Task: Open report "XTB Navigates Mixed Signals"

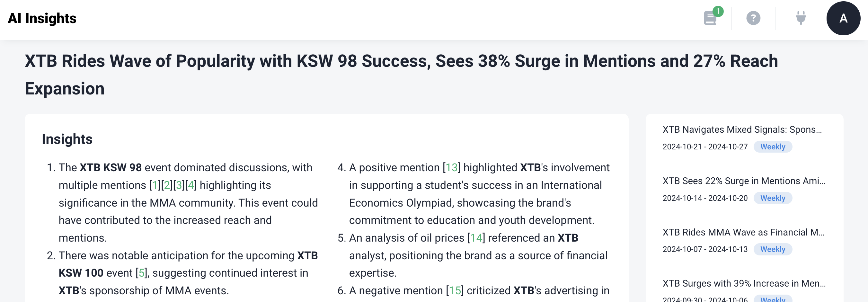Action: click(x=742, y=129)
